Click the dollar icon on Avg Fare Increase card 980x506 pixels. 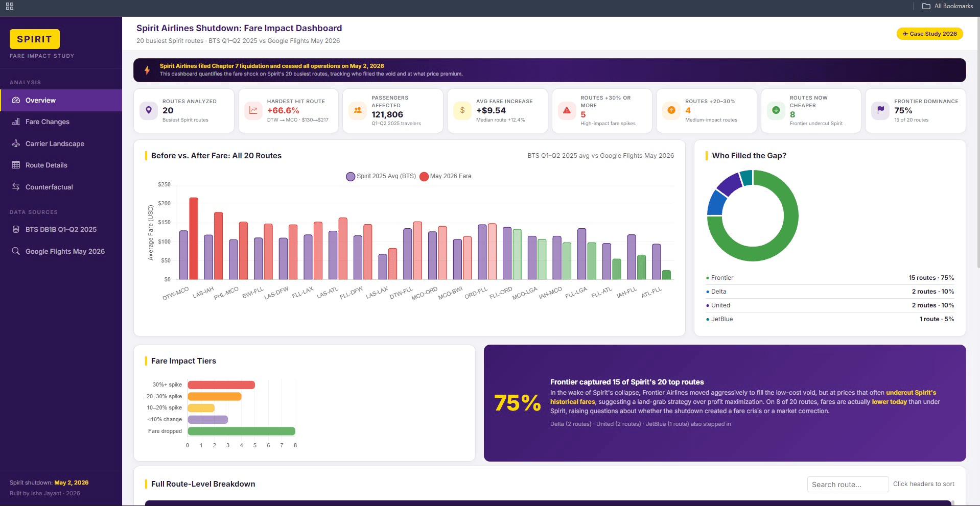coord(462,110)
